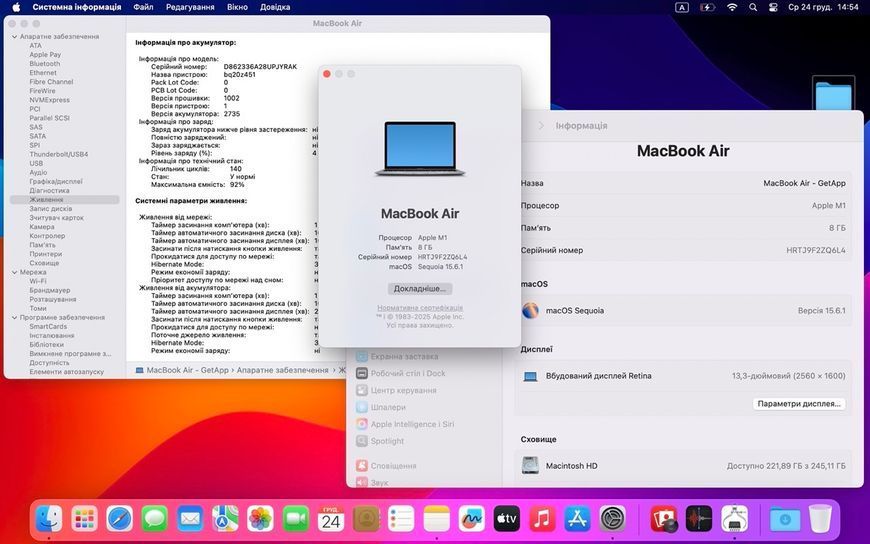Screen dimensions: 870x544
Task: Collapse Апаратне забезпечення tree section
Action: pos(14,37)
